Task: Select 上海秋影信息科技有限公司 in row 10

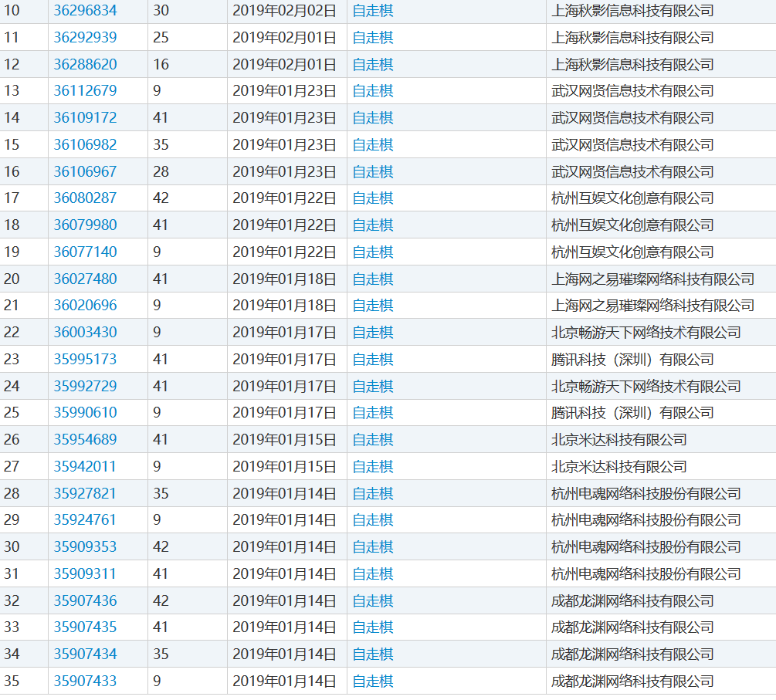Action: point(632,10)
